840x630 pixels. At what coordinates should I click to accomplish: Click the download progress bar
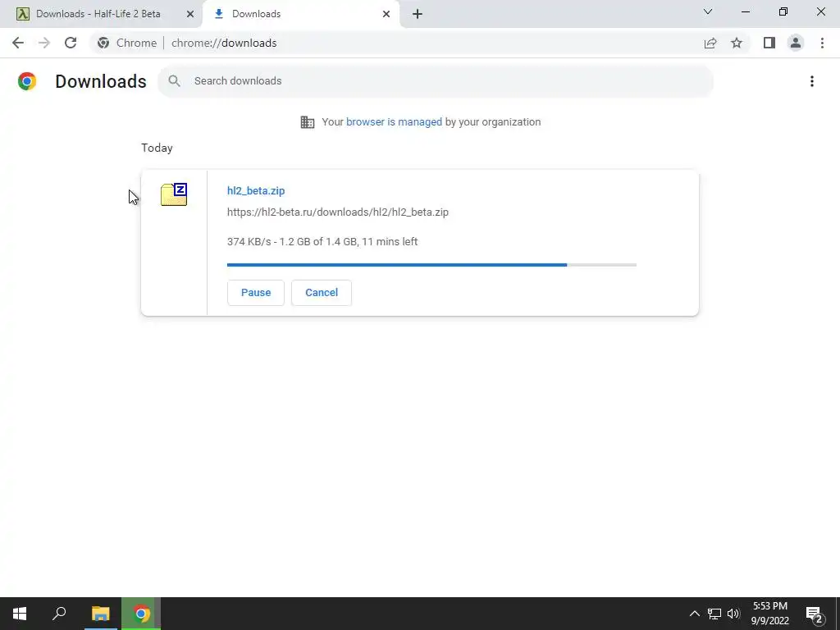click(431, 265)
